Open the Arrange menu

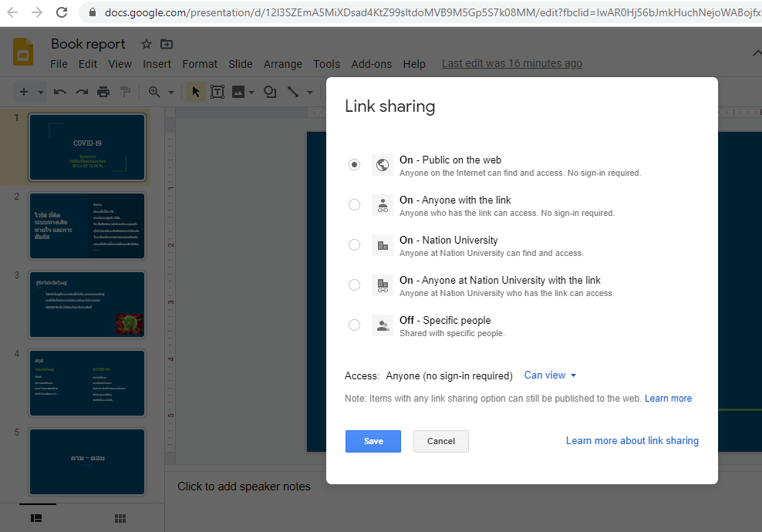coord(283,64)
